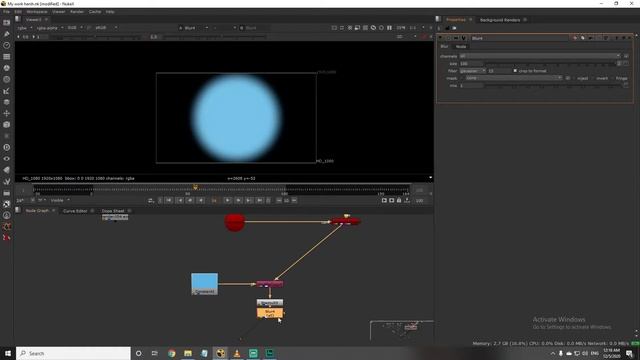Open Cortana circle icon in taskbar
This screenshot has width=640, height=360.
[x=138, y=353]
